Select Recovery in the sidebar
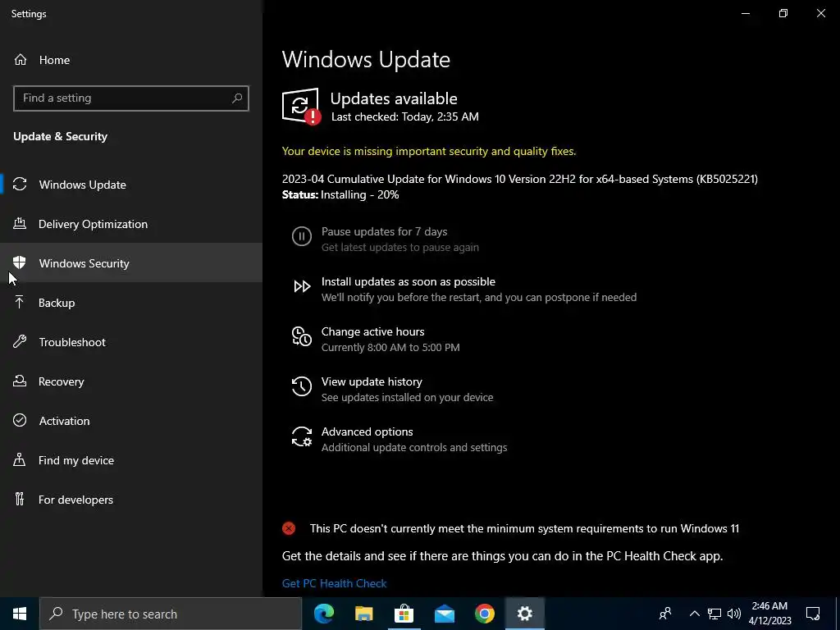This screenshot has height=630, width=840. click(x=131, y=381)
